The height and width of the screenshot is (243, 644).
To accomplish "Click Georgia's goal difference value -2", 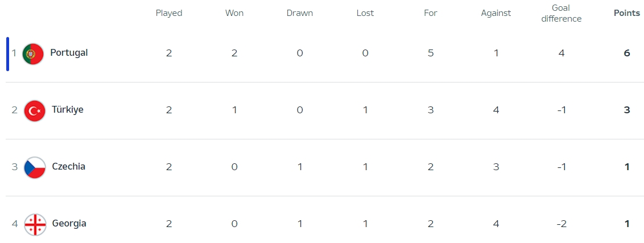I will tap(562, 224).
